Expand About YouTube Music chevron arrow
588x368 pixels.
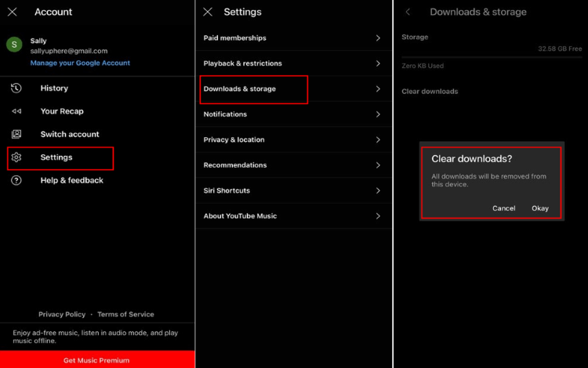tap(378, 216)
